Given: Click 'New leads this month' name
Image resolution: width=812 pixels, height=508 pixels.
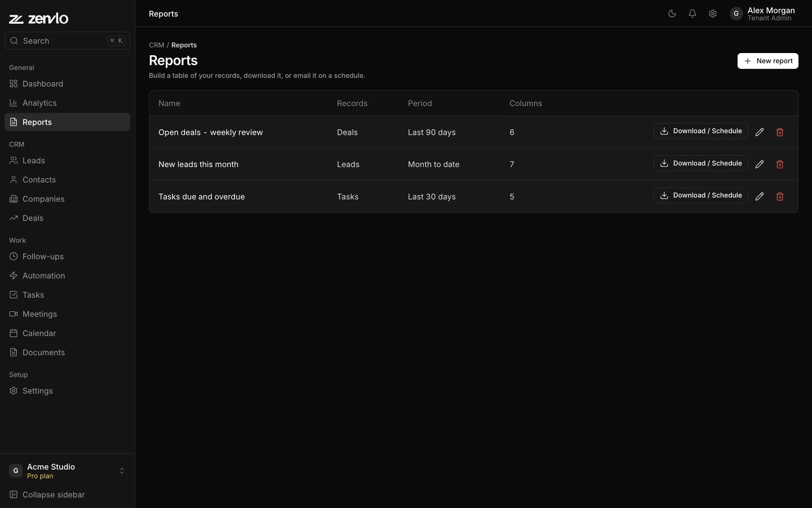Looking at the screenshot, I should tap(198, 164).
